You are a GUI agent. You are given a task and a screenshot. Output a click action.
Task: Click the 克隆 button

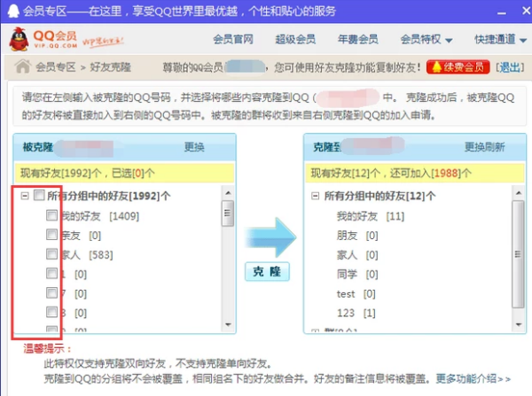(268, 272)
